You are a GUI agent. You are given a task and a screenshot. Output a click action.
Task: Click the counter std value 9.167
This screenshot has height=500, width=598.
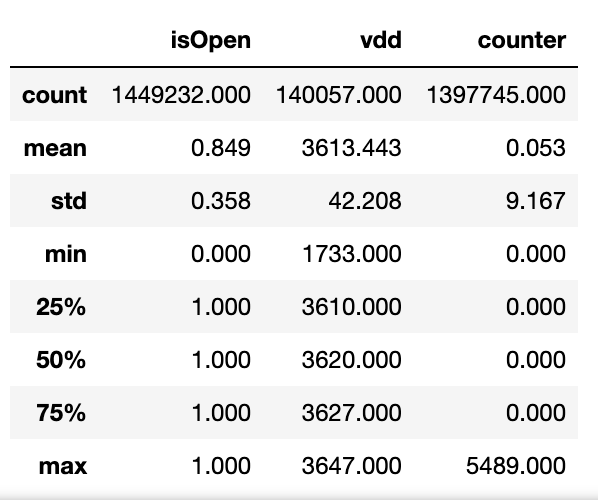(x=536, y=201)
